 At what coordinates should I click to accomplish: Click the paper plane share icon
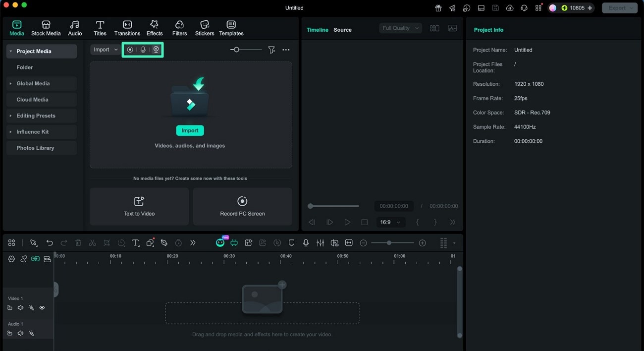tap(452, 8)
